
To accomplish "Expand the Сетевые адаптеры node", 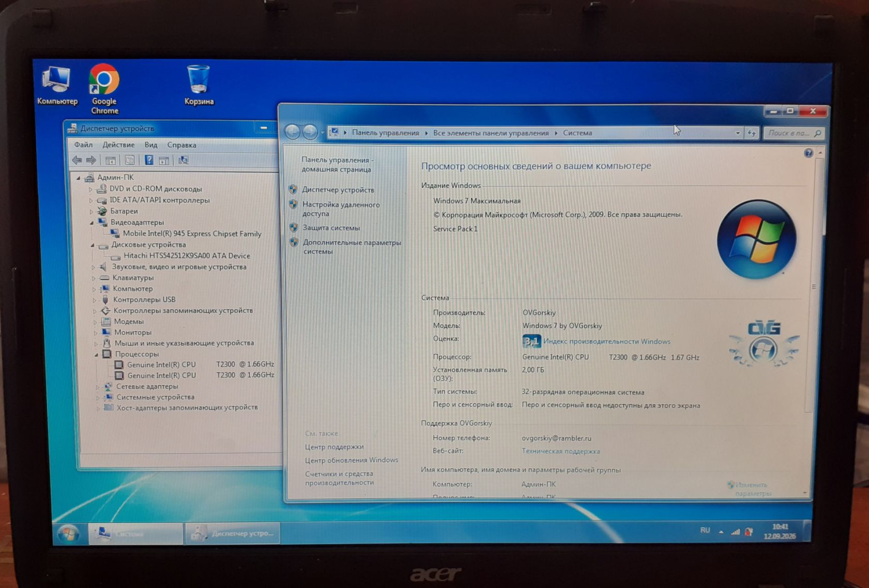I will (x=97, y=387).
